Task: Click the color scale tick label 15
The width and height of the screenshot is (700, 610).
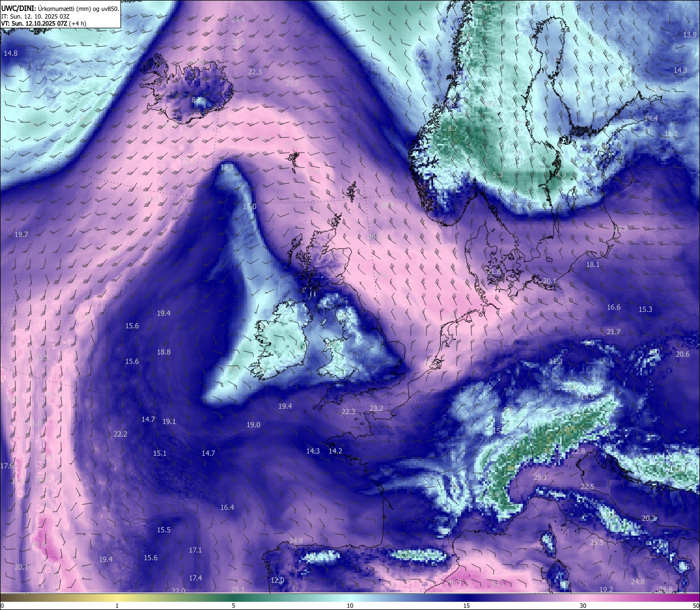Action: coord(466,606)
